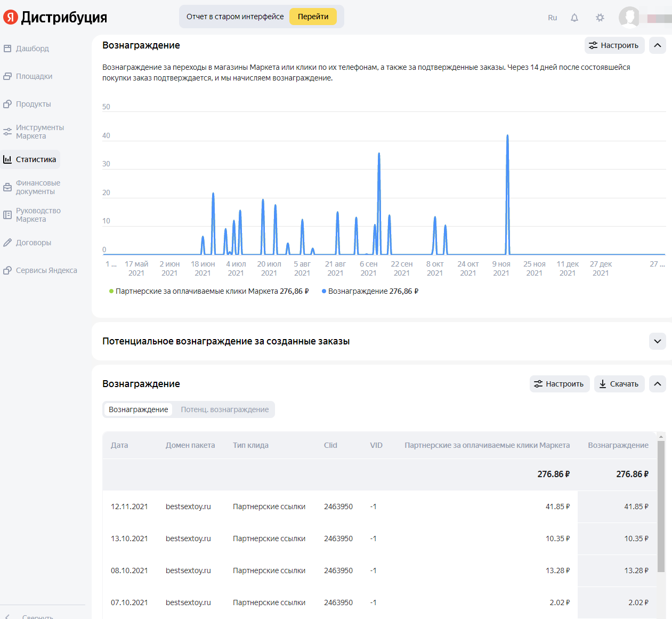Click the Партнерские за оплачиваемые клики header
672x619 pixels.
click(x=487, y=445)
